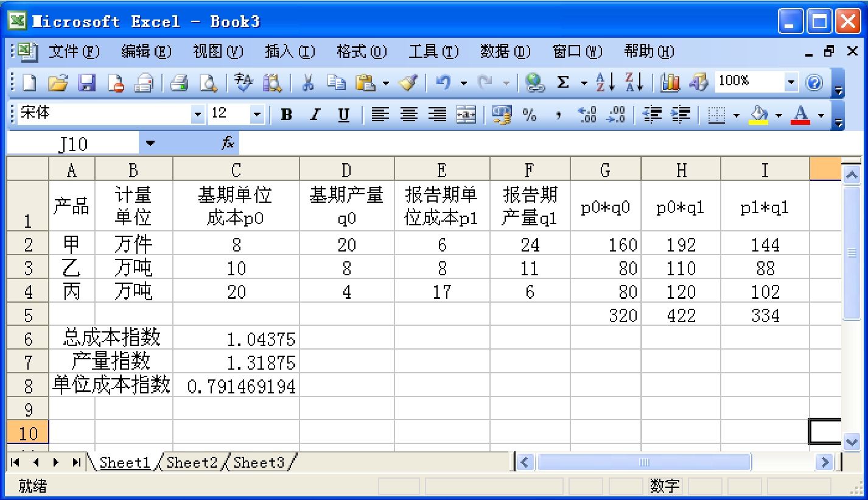Expand the AutoSum functions arrow

(x=584, y=82)
